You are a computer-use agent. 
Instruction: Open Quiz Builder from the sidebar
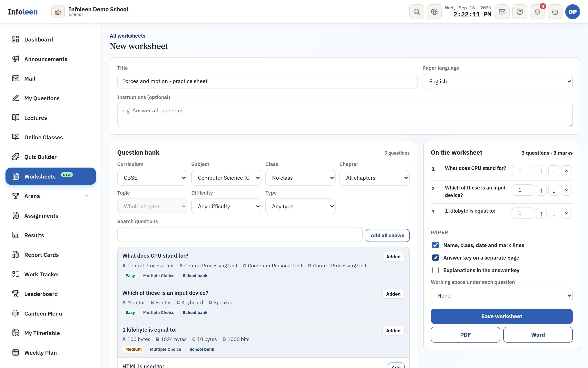pos(51,157)
